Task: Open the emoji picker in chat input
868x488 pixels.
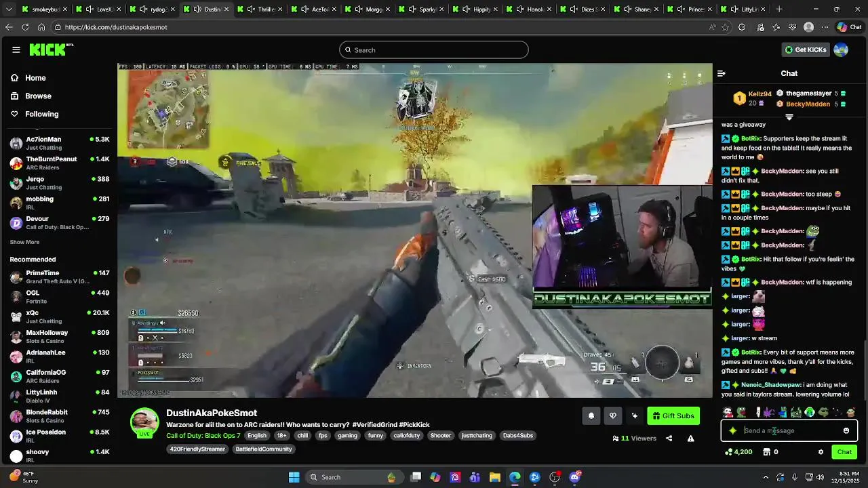Action: point(846,430)
